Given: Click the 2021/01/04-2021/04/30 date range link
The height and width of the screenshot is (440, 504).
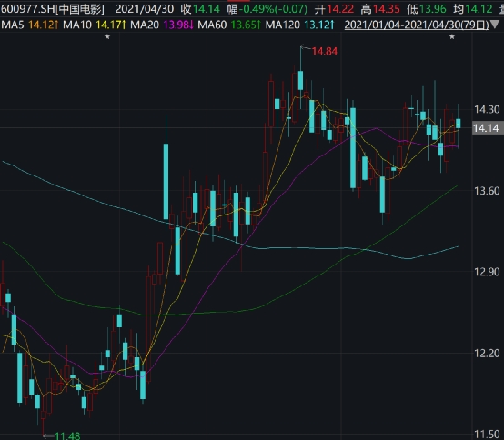Looking at the screenshot, I should click(417, 25).
